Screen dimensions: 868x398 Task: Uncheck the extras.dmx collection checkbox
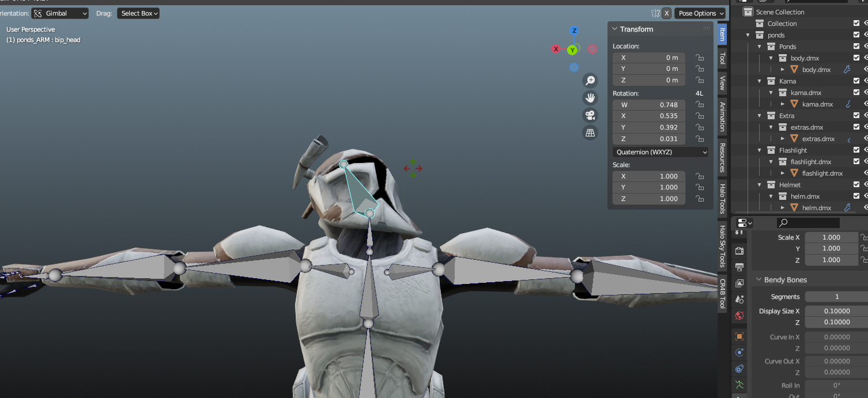(856, 127)
